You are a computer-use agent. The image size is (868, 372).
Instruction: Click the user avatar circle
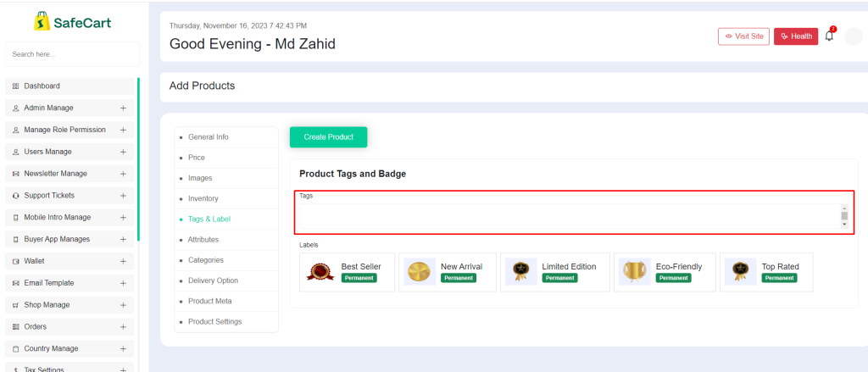point(854,36)
